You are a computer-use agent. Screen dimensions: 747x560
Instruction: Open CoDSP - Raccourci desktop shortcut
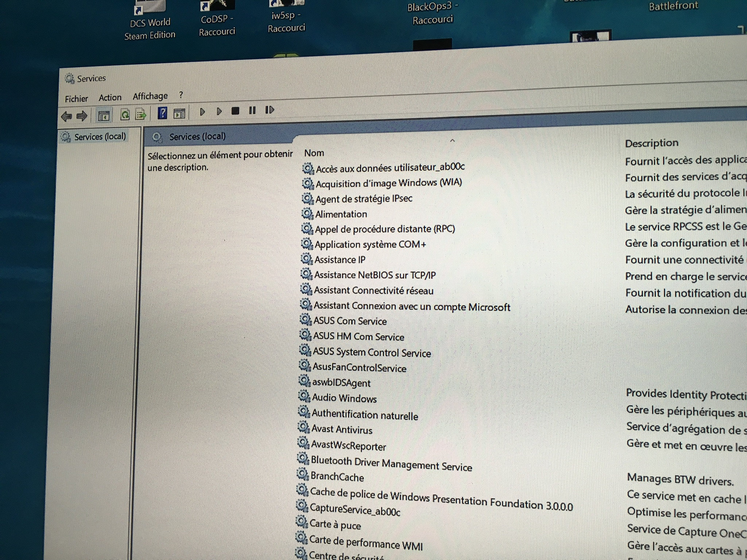point(217,19)
